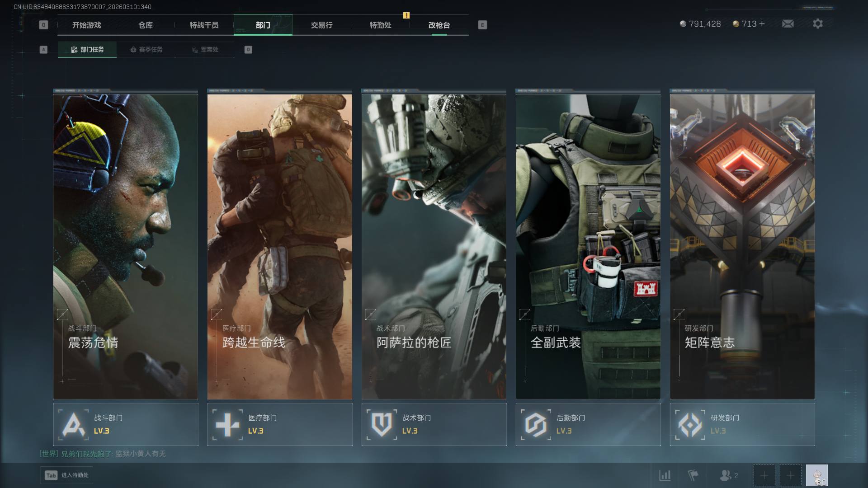Viewport: 868px width, 488px height.
Task: Click the player avatar thumbnail
Action: point(816,475)
